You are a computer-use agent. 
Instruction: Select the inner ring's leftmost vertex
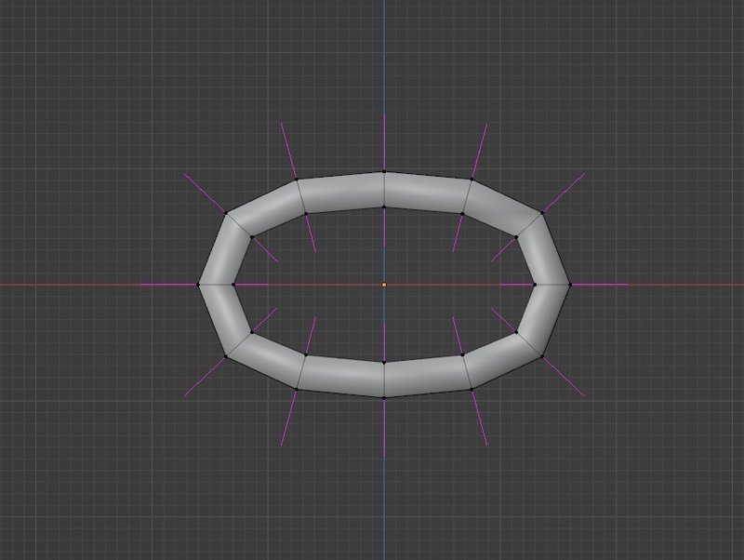(233, 285)
